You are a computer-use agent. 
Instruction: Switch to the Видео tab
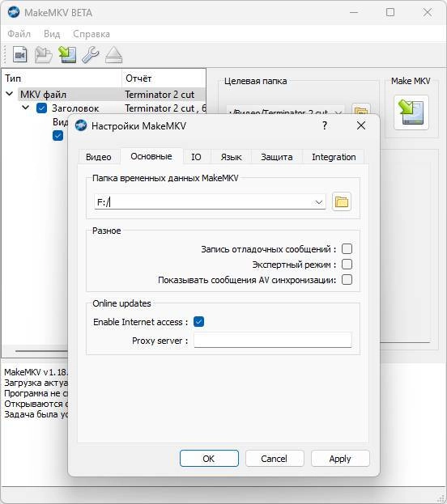(99, 157)
